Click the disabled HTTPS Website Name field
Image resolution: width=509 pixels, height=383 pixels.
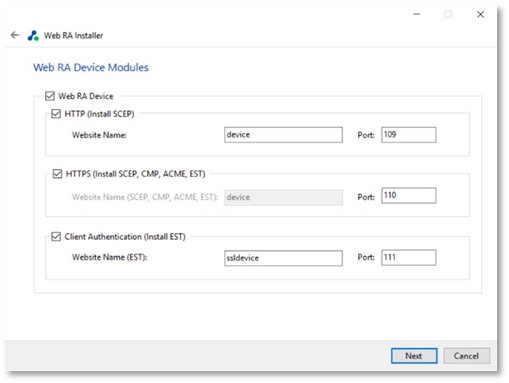pos(283,197)
